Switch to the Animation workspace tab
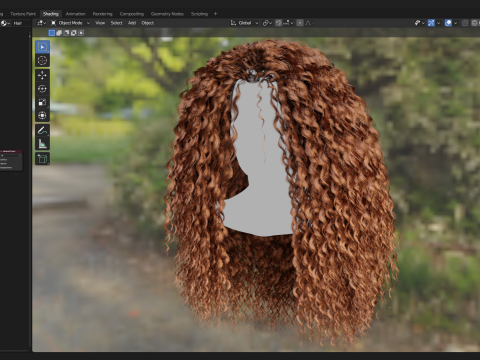Viewport: 480px width, 360px height. click(76, 14)
